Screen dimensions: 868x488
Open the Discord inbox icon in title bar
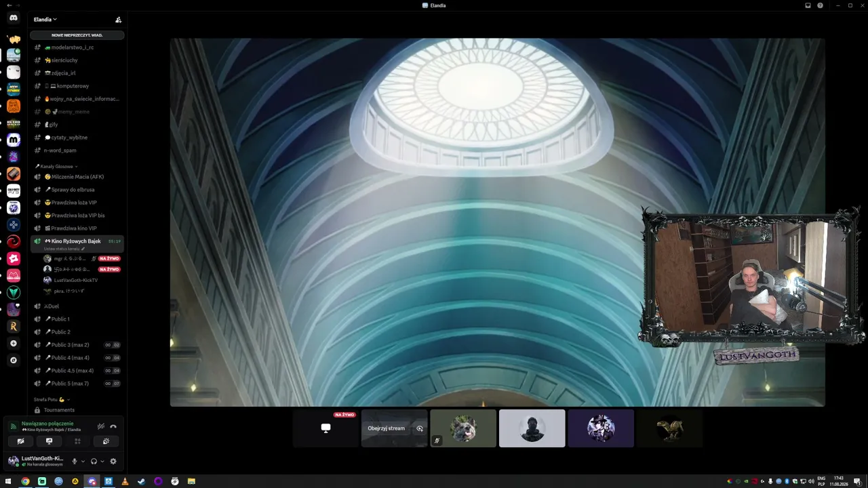pos(808,5)
